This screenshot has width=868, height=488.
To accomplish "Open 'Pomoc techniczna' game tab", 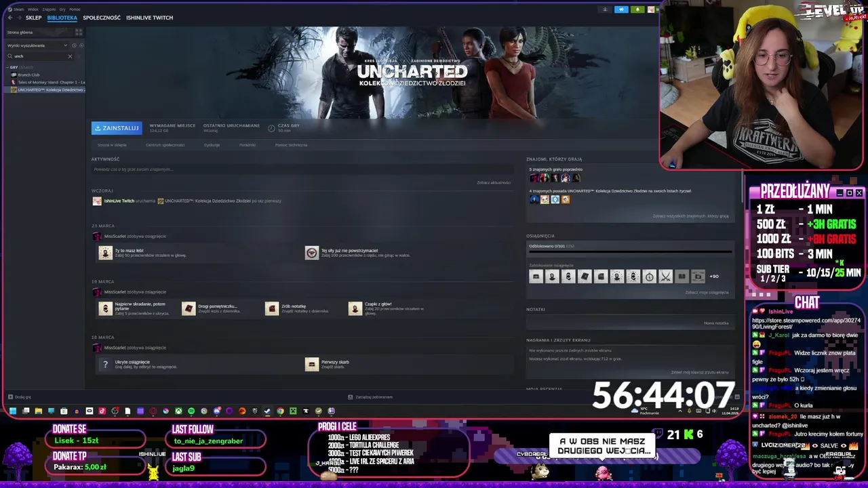I will click(x=291, y=145).
